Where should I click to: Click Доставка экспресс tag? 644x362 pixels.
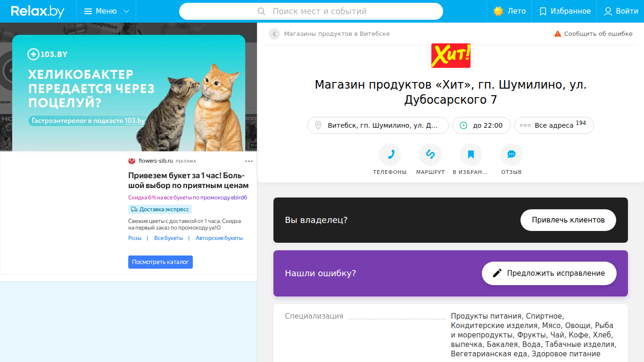160,209
